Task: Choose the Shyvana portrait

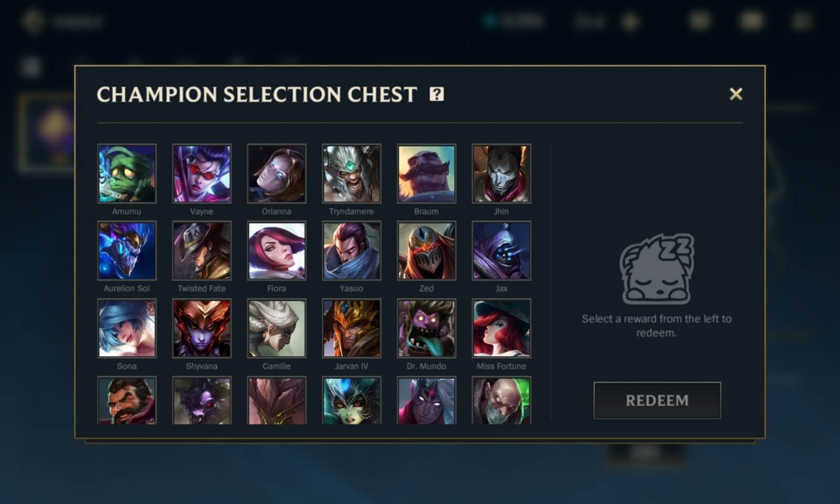Action: click(202, 329)
